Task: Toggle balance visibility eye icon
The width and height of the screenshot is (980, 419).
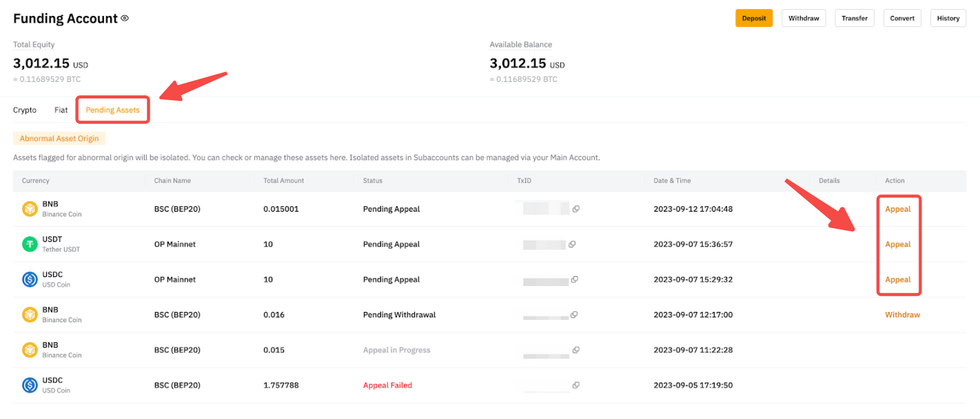Action: (x=125, y=18)
